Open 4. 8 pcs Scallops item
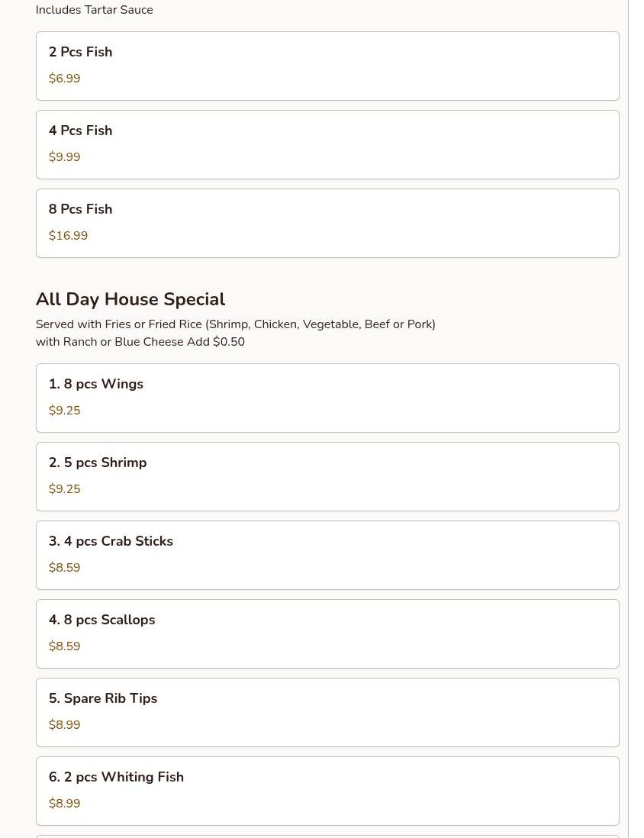Viewport: 644px width, 838px height. (x=327, y=633)
